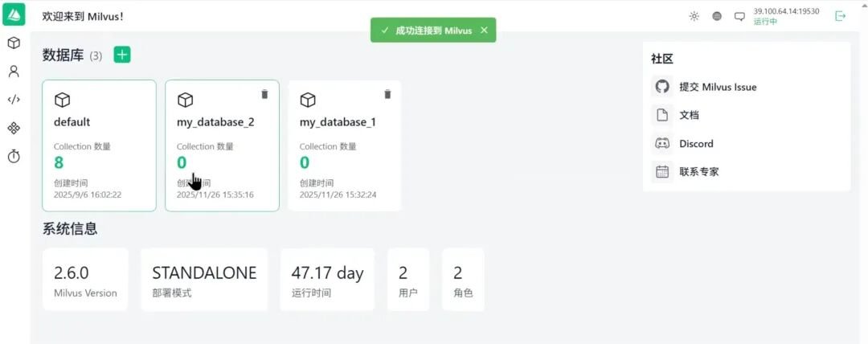Image resolution: width=868 pixels, height=344 pixels.
Task: Click the creation time 2025/9/6 16:02:22
Action: [x=88, y=195]
